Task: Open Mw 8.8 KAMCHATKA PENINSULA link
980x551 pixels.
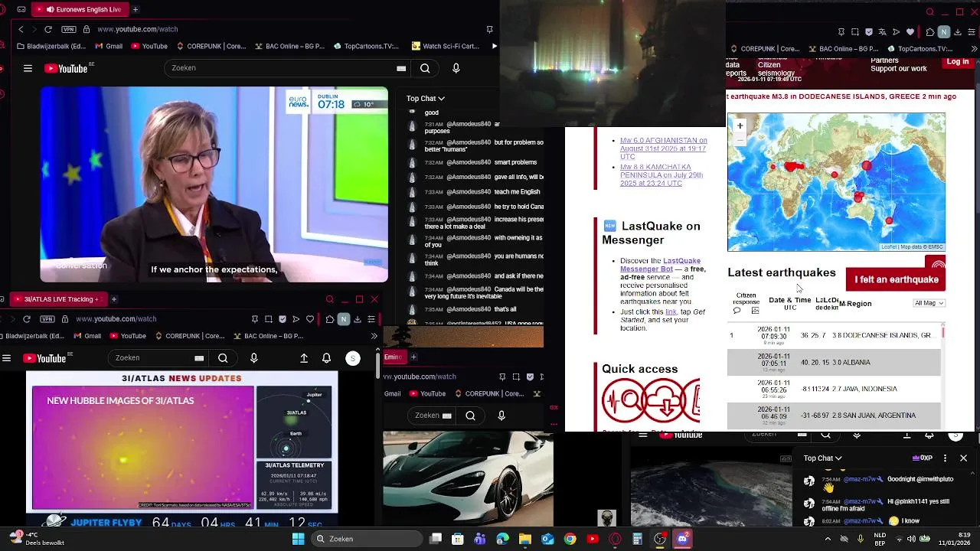Action: click(661, 175)
